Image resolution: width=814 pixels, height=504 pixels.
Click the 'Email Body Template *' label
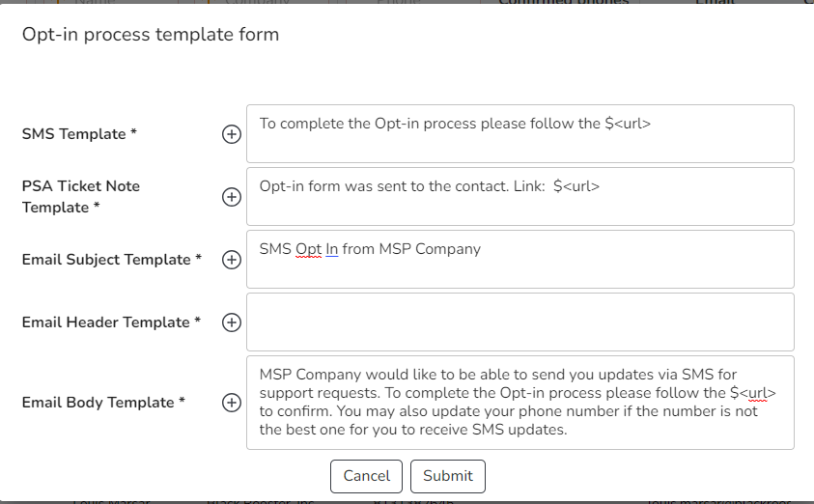103,403
